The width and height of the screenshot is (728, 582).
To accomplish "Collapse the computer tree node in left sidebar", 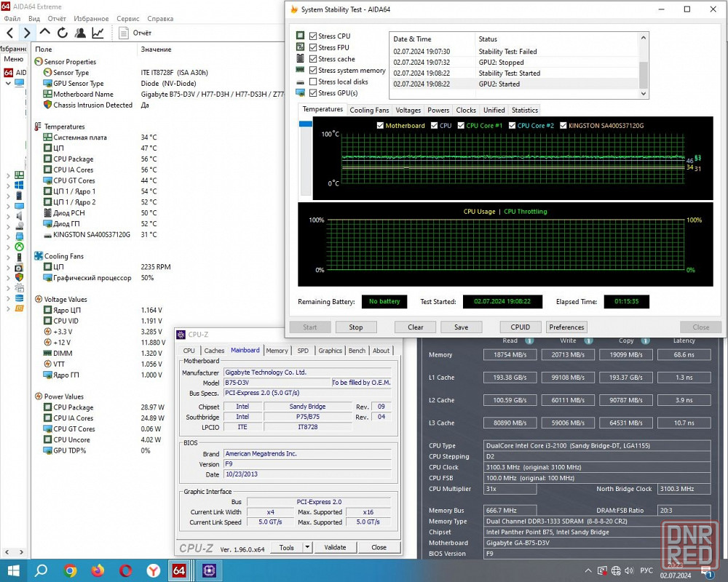I will click(8, 84).
